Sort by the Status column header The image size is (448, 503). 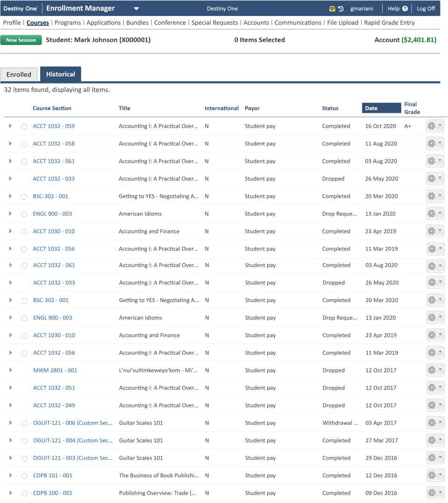(330, 108)
